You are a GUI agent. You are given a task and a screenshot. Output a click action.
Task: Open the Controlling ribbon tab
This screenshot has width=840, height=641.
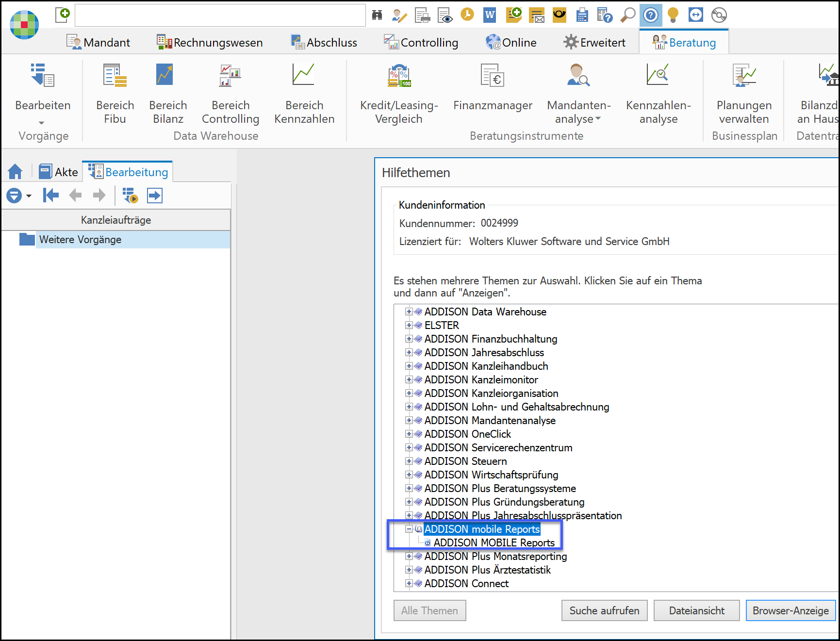421,43
